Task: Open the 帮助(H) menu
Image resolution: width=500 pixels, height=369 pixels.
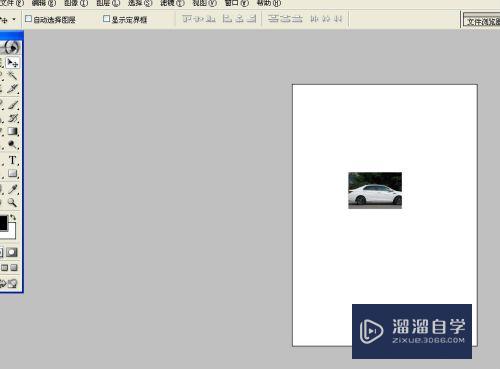Action: coord(269,3)
